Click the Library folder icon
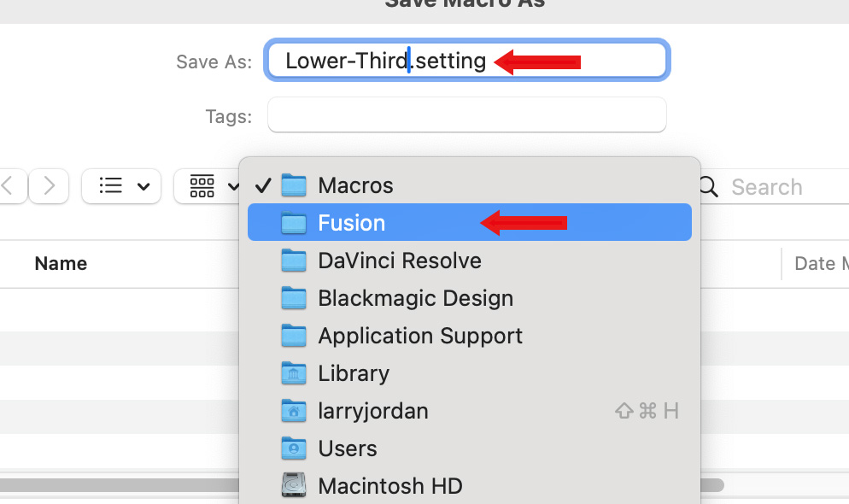This screenshot has height=504, width=849. (x=294, y=373)
